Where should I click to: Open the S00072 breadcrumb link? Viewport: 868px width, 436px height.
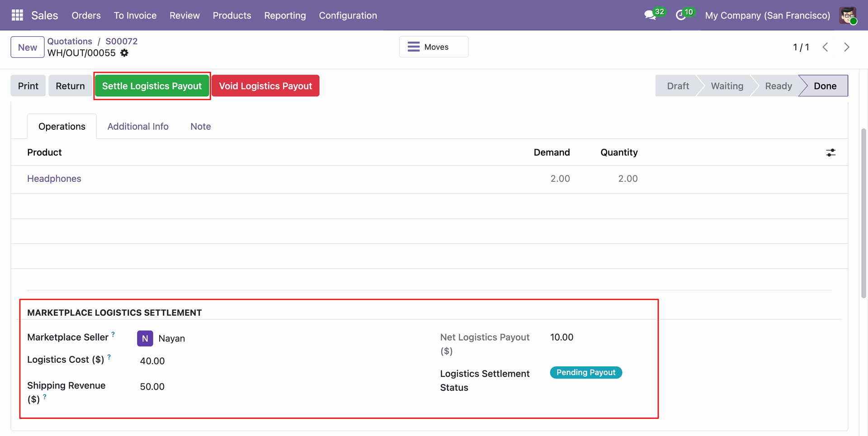click(122, 41)
